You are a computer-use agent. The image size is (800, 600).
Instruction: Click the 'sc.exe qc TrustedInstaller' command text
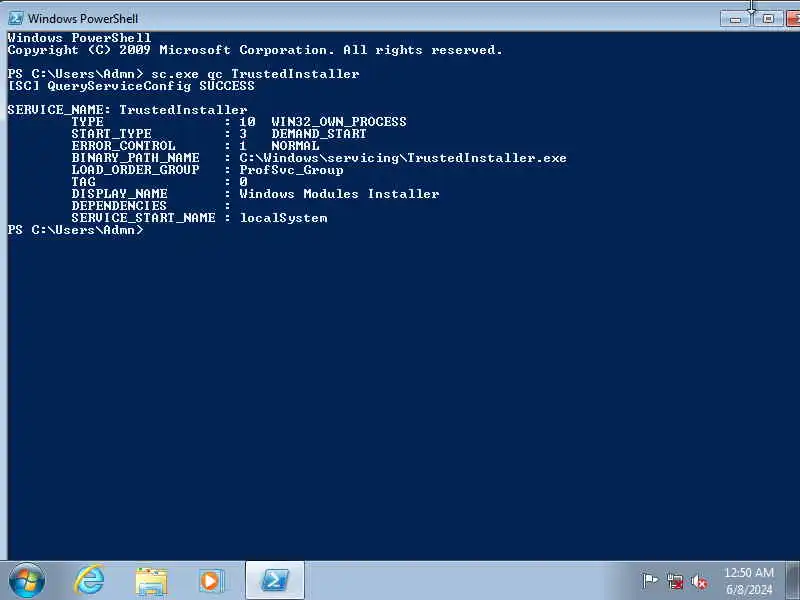tap(255, 74)
